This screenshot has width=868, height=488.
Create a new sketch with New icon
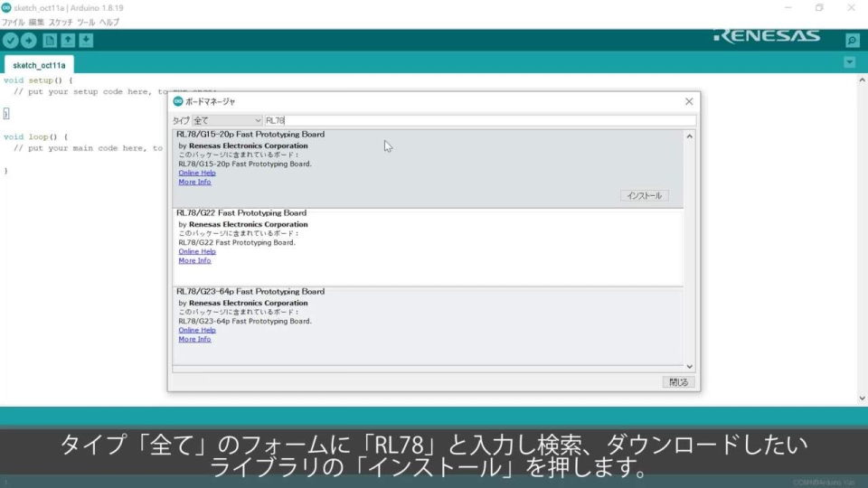click(50, 41)
